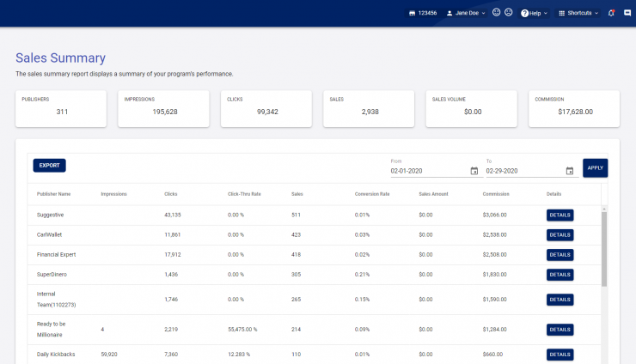Click the $2,538.00 commission for CarlWallet
This screenshot has height=364, width=636.
point(494,234)
